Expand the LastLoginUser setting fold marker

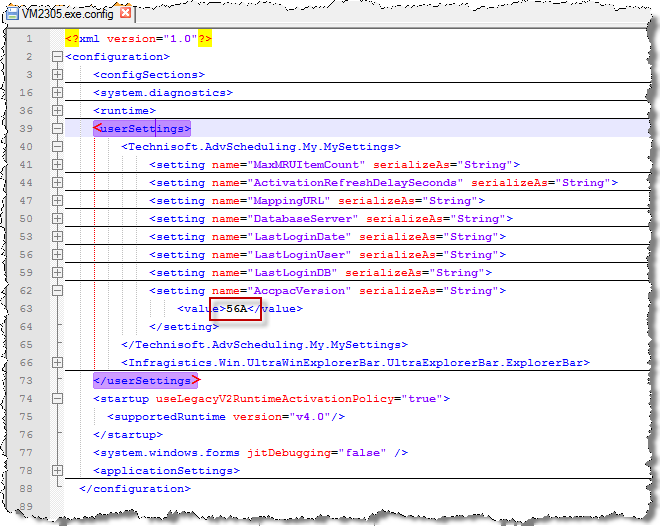(57, 255)
